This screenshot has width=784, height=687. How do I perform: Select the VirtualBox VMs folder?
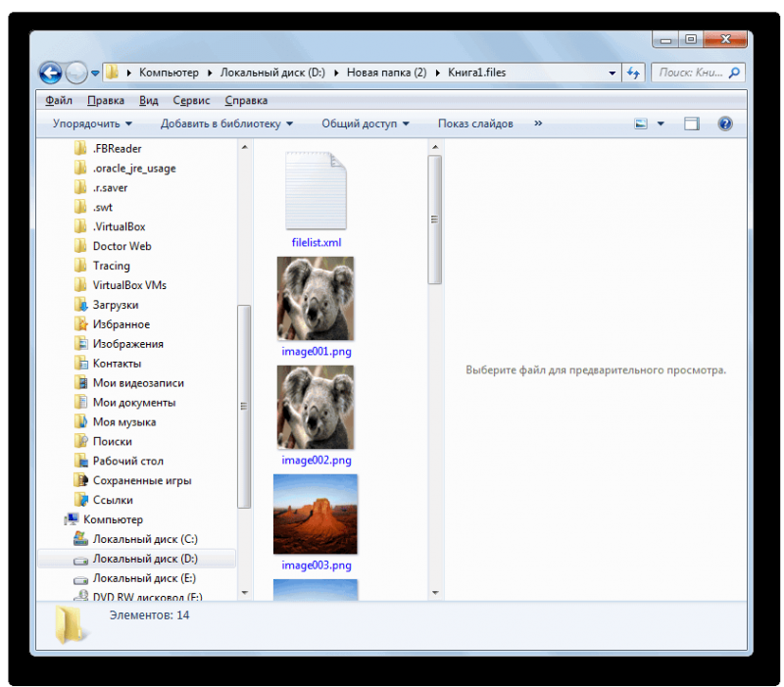pyautogui.click(x=129, y=285)
